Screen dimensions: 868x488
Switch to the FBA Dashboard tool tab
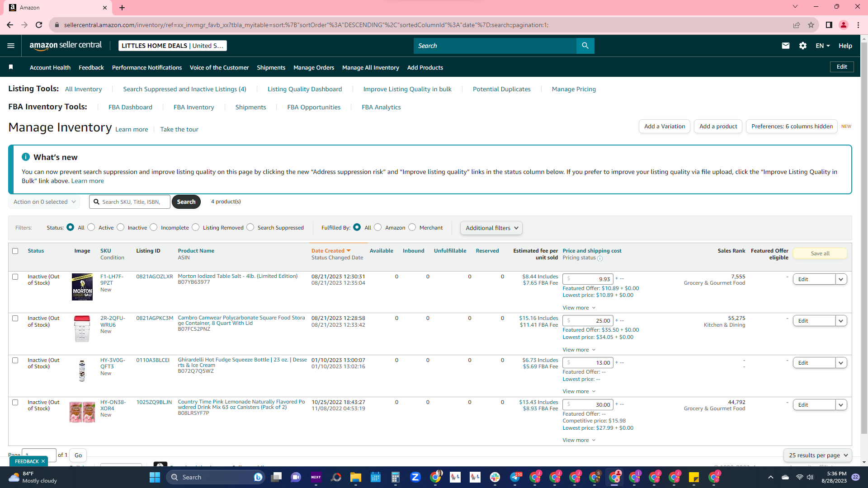click(130, 107)
